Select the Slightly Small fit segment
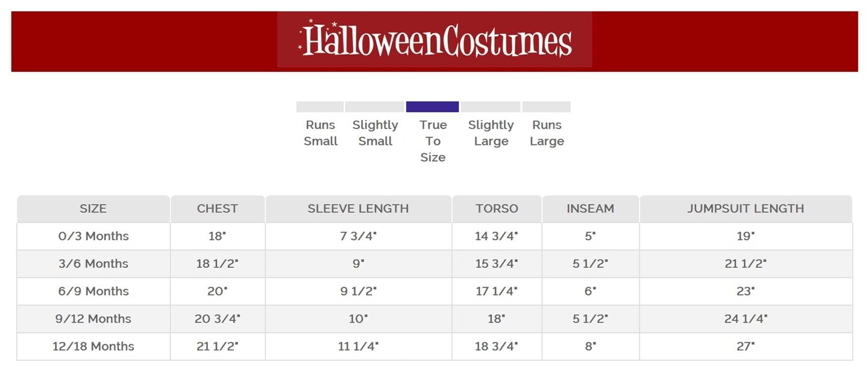 (x=374, y=107)
